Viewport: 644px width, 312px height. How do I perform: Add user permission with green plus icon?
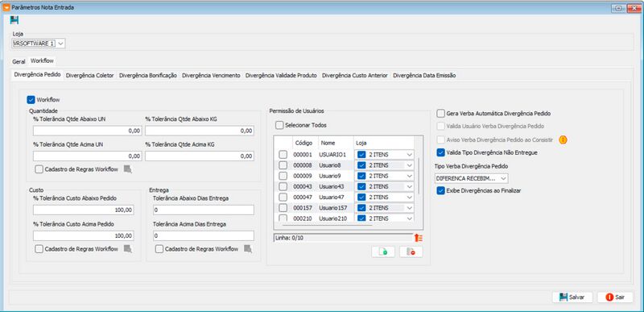[x=383, y=252]
